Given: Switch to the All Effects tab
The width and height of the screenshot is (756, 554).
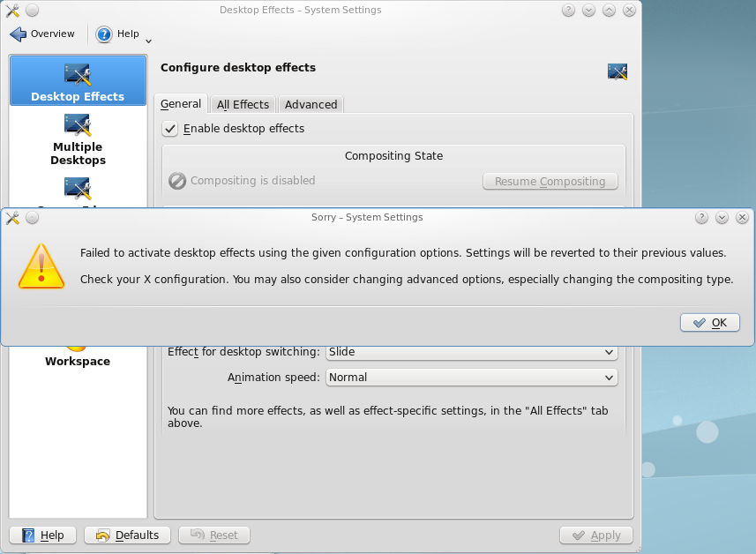Looking at the screenshot, I should [243, 104].
